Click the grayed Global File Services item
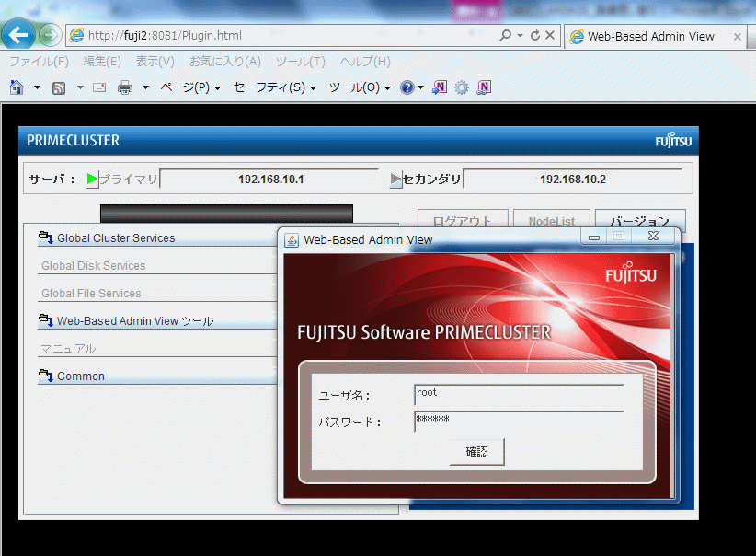Screen dimensions: 756x556 [156, 294]
